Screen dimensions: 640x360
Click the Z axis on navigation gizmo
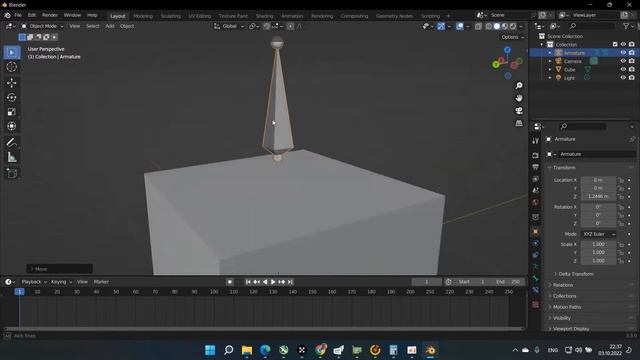507,50
